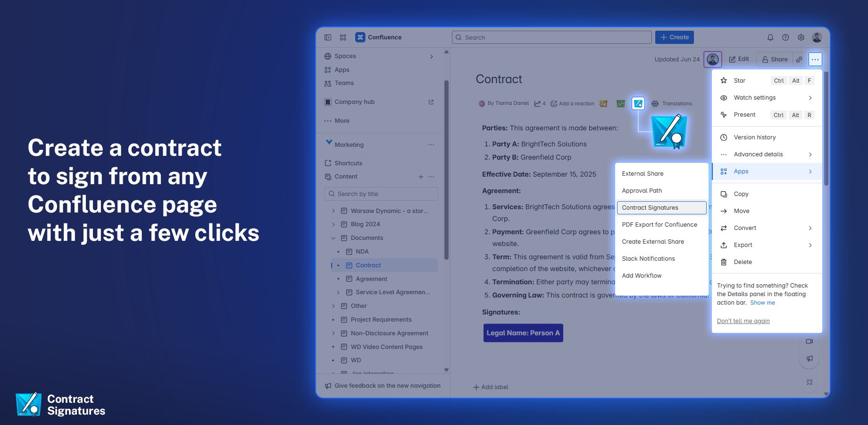868x425 pixels.
Task: Select Move in the page menu
Action: (767, 211)
